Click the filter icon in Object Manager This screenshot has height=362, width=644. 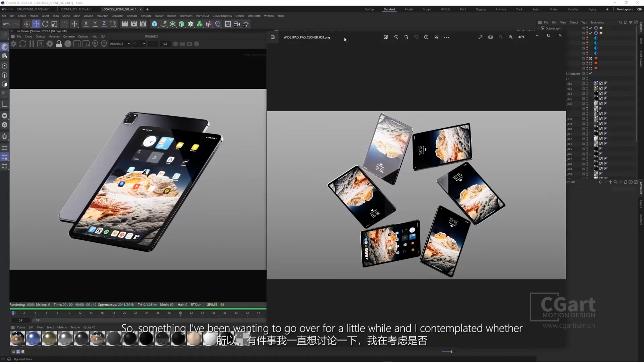click(x=631, y=22)
